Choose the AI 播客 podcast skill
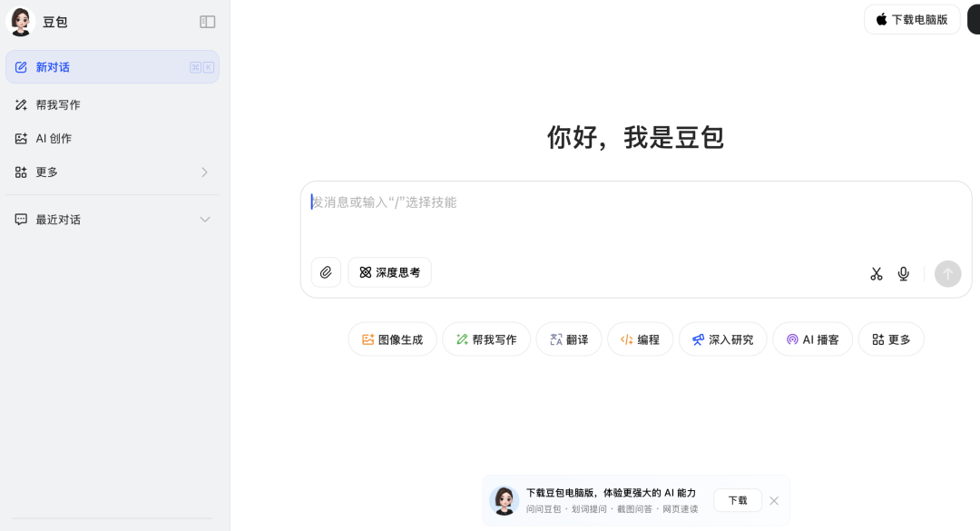 pyautogui.click(x=812, y=339)
